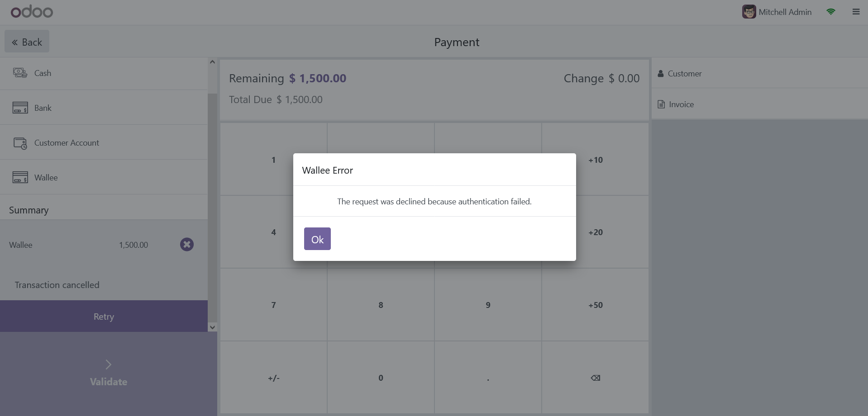Dismiss the Wallee Error with Ok
Screen dimensions: 868x416
(x=317, y=239)
